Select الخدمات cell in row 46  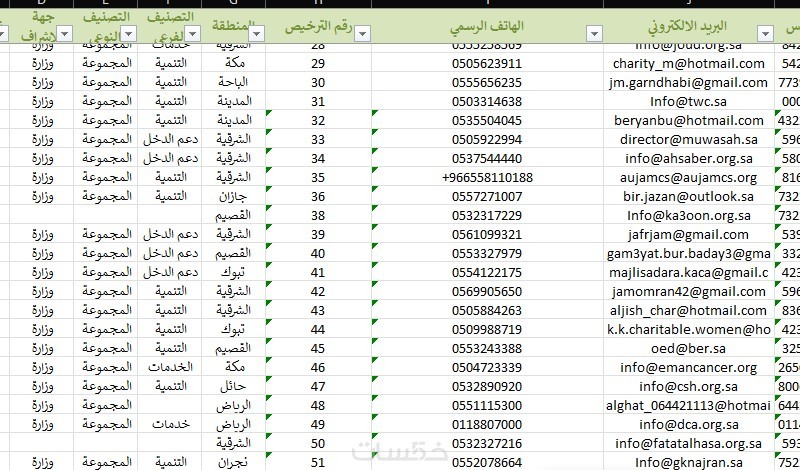click(x=170, y=367)
